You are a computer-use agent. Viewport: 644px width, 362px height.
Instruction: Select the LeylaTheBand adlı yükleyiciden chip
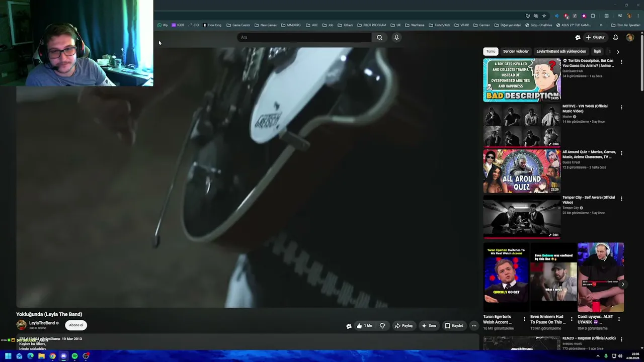tap(561, 51)
